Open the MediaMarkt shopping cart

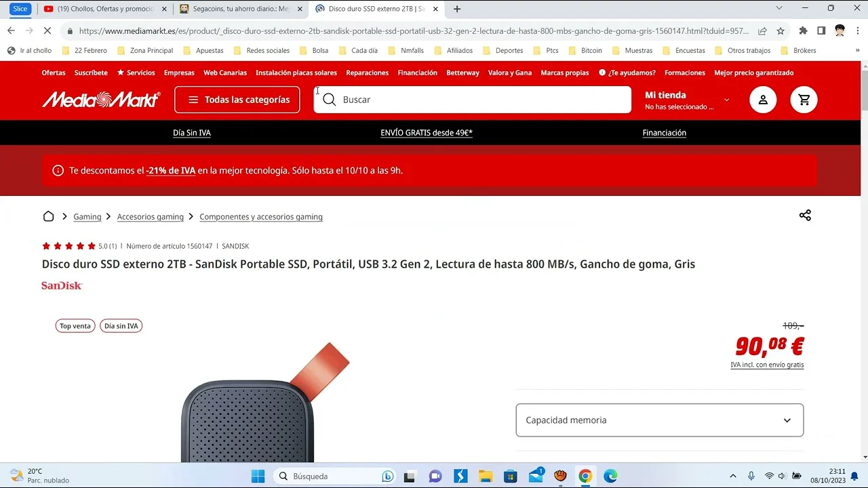pyautogui.click(x=804, y=100)
